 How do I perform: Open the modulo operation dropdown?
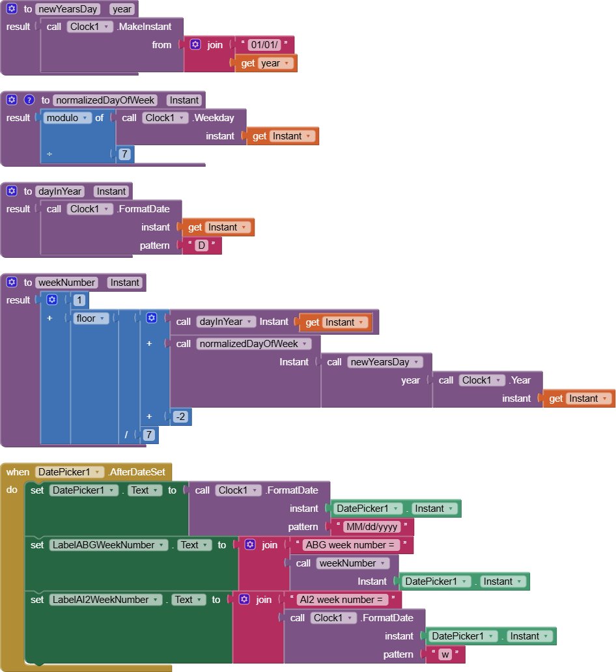coord(67,118)
